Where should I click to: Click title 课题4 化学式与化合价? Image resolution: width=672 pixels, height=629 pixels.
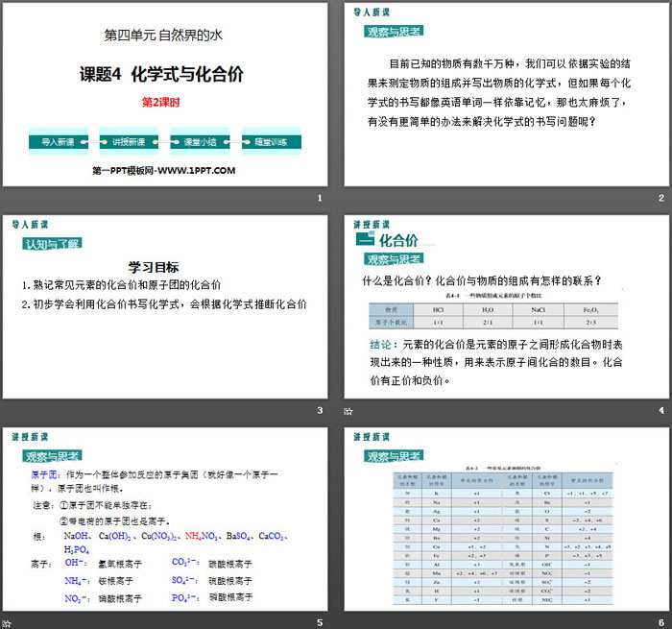161,74
